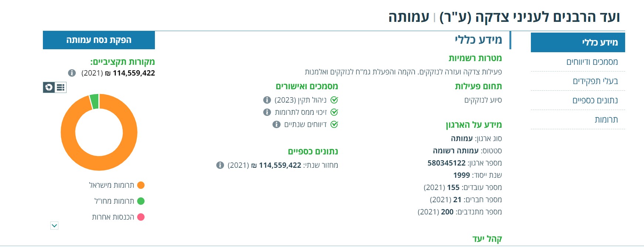Screen dimensions: 644x247
Task: Select the מידע כללי side menu tab
Action: [x=600, y=43]
